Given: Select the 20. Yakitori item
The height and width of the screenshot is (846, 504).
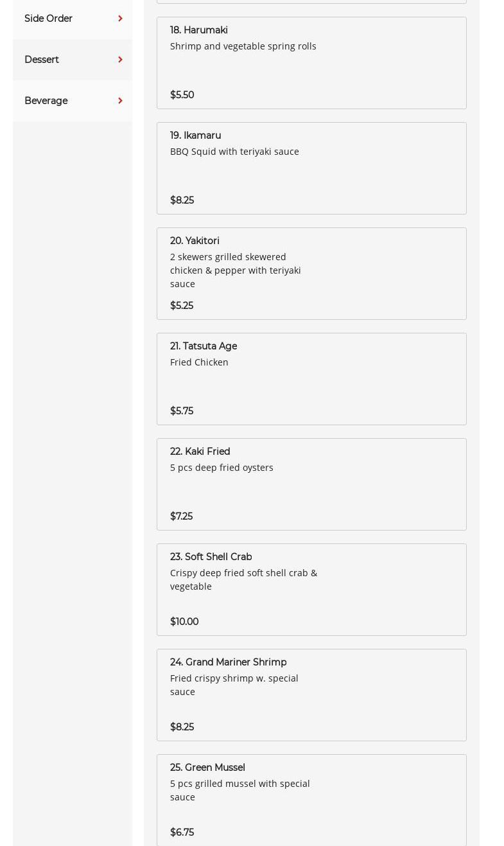Looking at the screenshot, I should pyautogui.click(x=195, y=241).
